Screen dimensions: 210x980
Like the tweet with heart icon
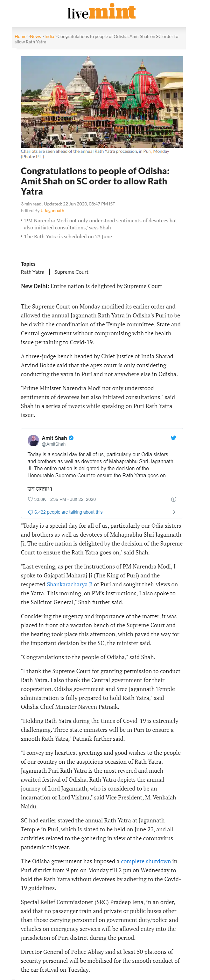pos(30,499)
